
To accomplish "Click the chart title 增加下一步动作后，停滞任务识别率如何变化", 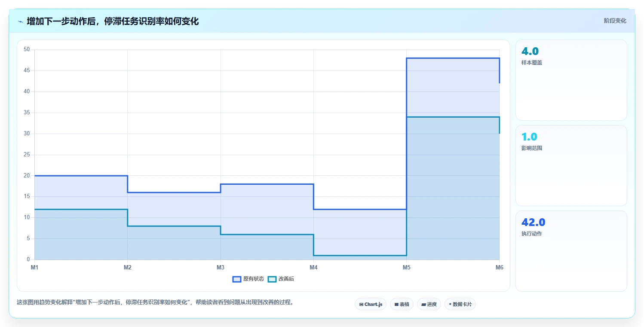I will pyautogui.click(x=113, y=21).
